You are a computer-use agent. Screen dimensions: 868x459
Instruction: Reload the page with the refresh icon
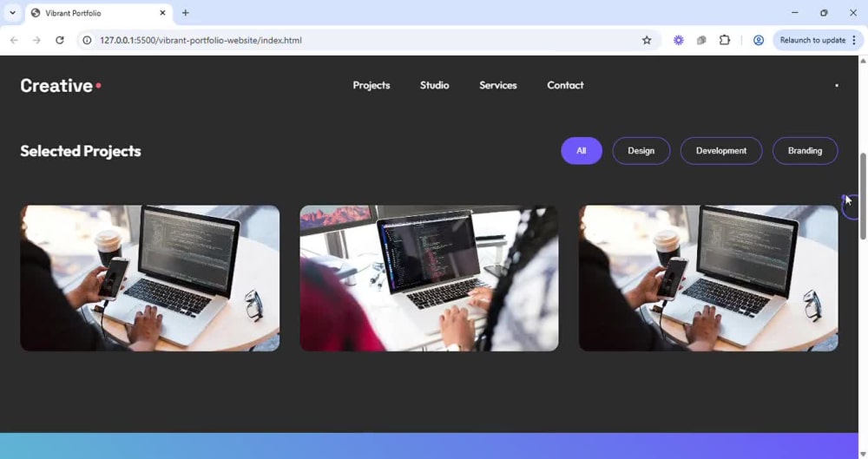60,40
